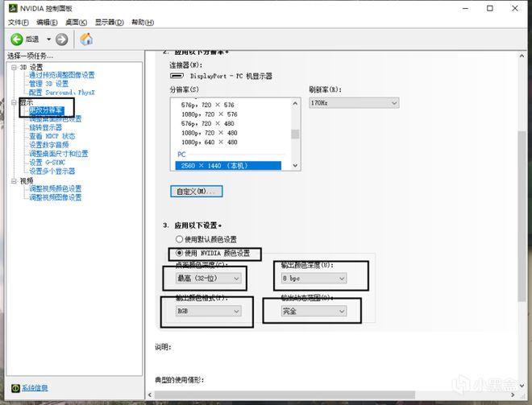Collapse the 视频 tree node
Image resolution: width=532 pixels, height=405 pixels.
(13, 181)
